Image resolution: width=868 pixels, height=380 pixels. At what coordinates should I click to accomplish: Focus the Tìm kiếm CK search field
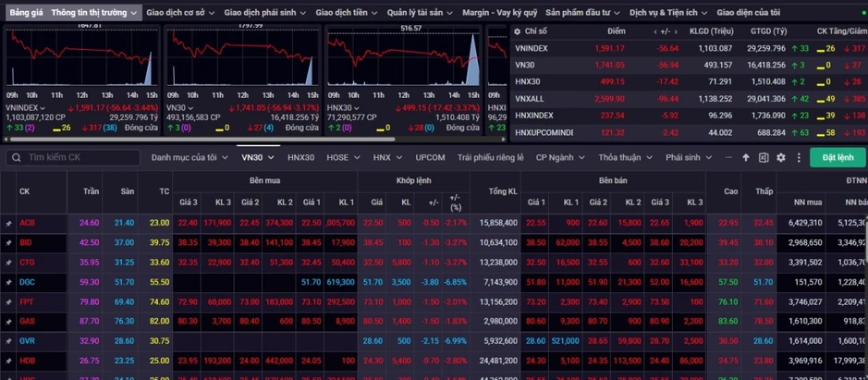coord(73,157)
